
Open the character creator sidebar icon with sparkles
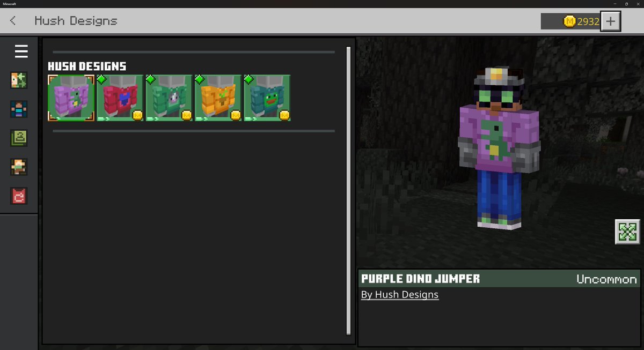[x=19, y=80]
